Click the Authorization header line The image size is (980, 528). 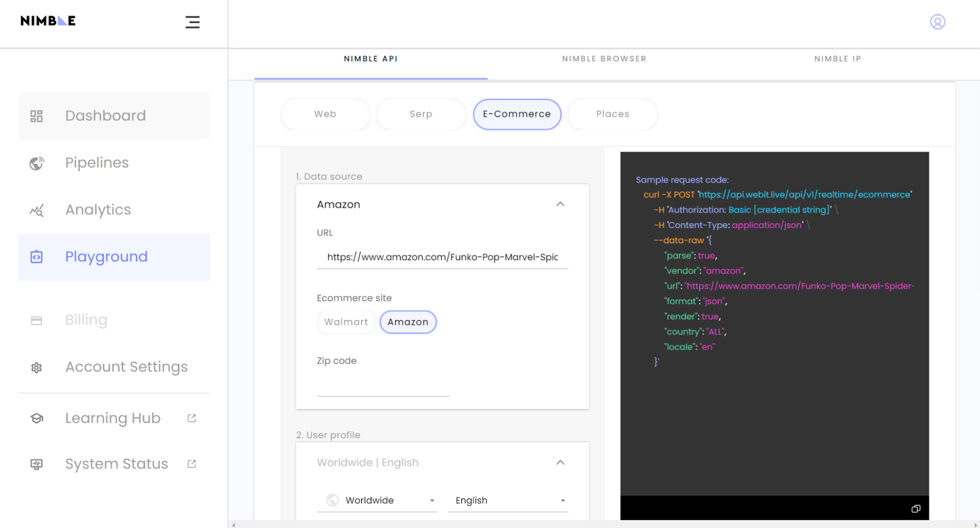746,210
